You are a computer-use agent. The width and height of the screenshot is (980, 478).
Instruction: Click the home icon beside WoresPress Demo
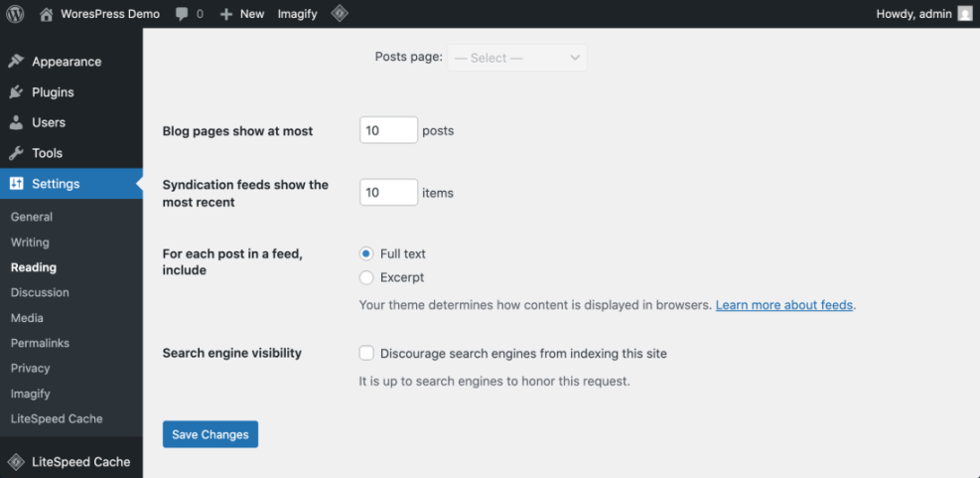coord(47,14)
